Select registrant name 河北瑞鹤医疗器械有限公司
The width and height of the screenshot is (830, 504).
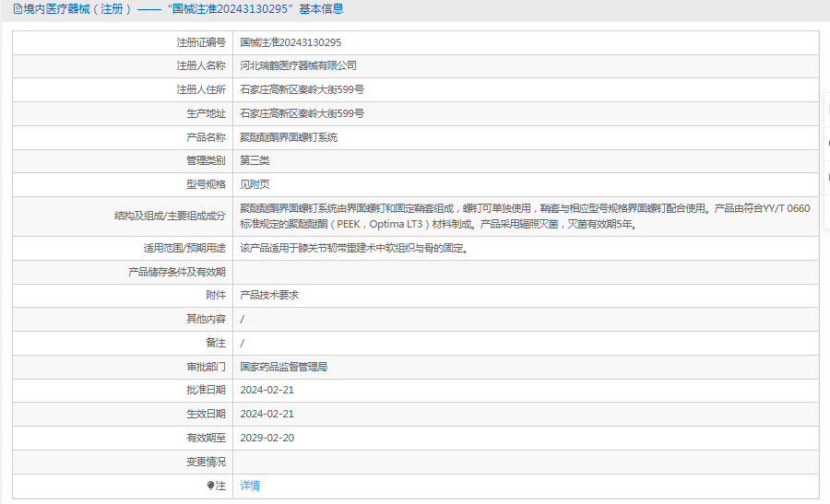point(298,65)
